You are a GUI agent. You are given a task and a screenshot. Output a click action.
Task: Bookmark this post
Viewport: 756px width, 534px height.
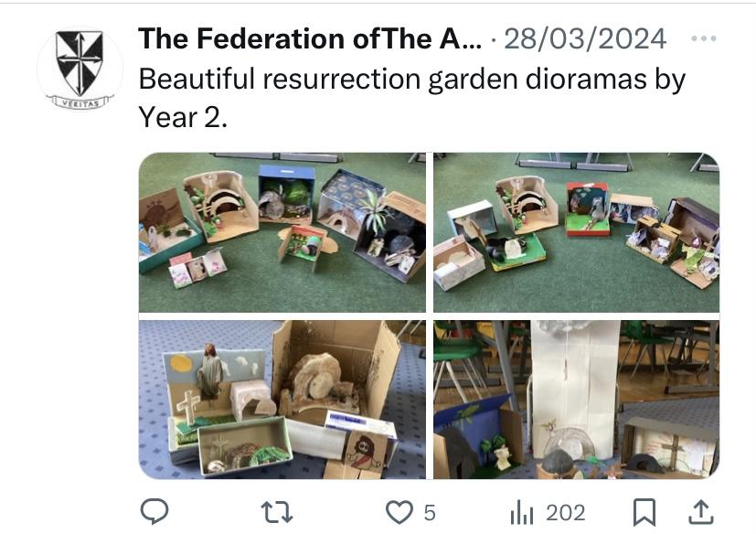click(x=644, y=512)
